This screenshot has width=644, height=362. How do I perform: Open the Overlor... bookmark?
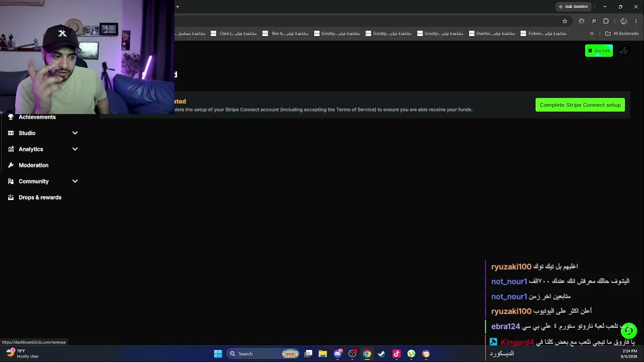pyautogui.click(x=492, y=34)
